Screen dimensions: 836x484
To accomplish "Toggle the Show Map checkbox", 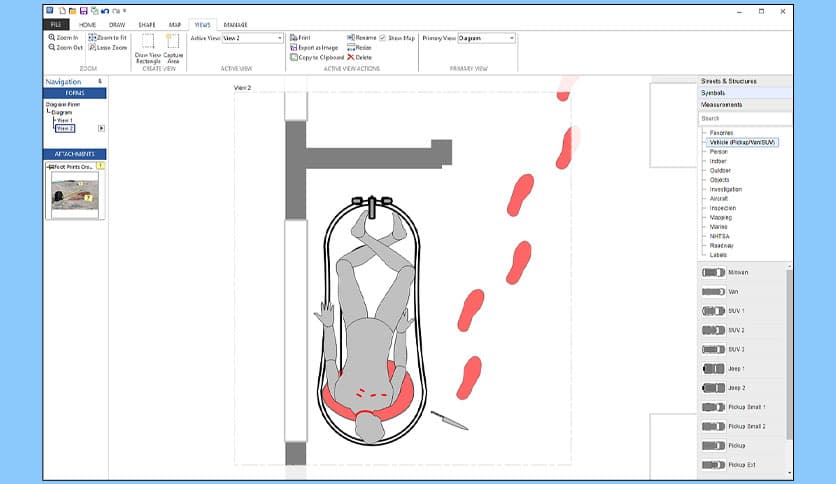I will [x=384, y=38].
